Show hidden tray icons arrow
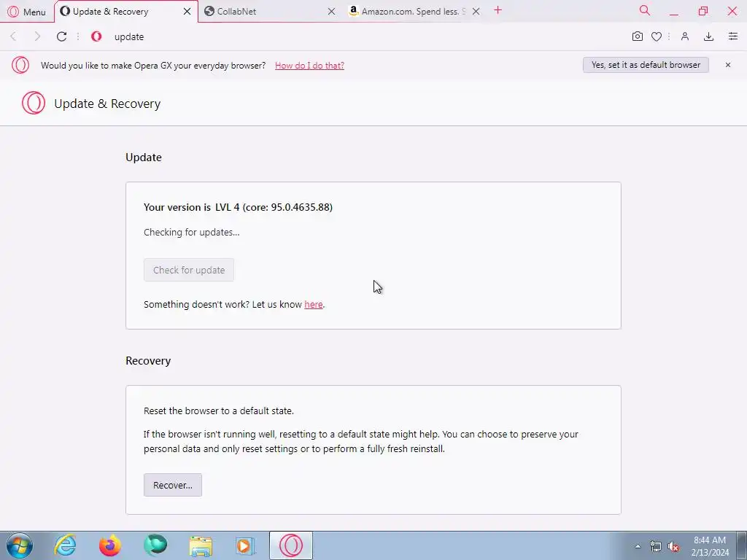 tap(638, 546)
